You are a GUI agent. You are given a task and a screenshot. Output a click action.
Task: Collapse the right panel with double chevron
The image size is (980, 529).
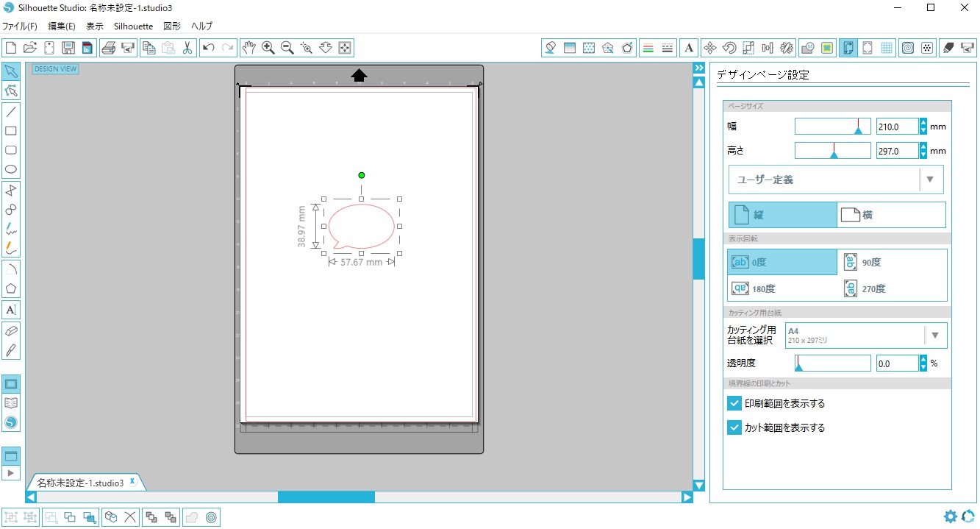tap(699, 68)
